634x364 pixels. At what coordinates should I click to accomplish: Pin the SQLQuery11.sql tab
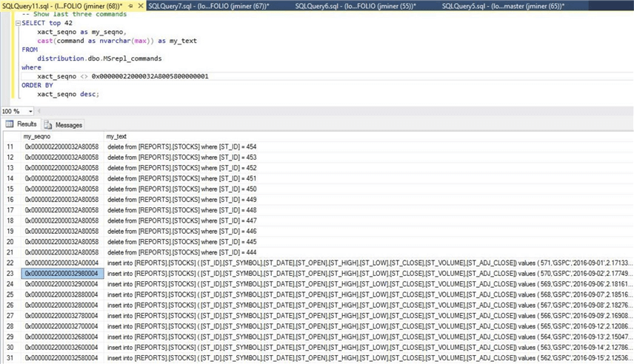click(x=130, y=6)
